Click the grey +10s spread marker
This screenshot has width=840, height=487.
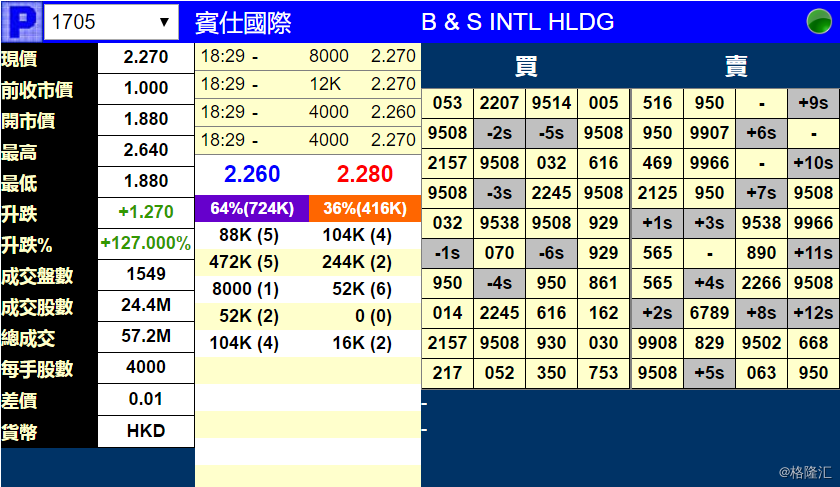tap(813, 163)
